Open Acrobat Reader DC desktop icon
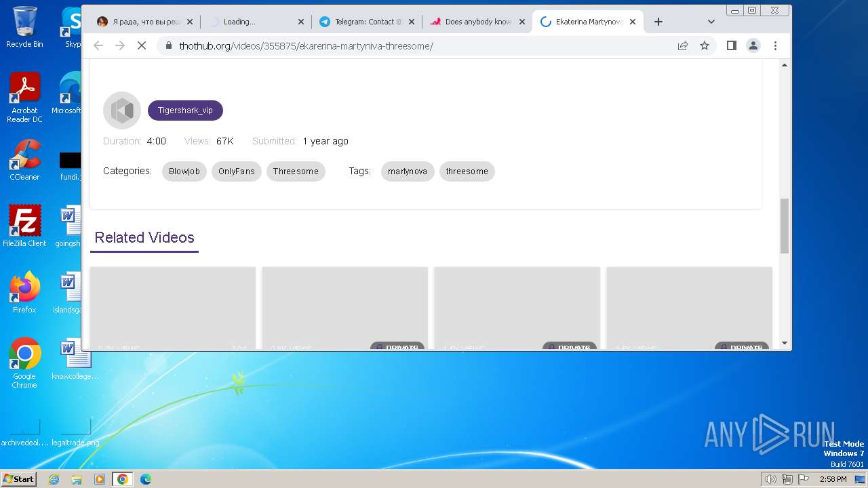 (x=24, y=98)
